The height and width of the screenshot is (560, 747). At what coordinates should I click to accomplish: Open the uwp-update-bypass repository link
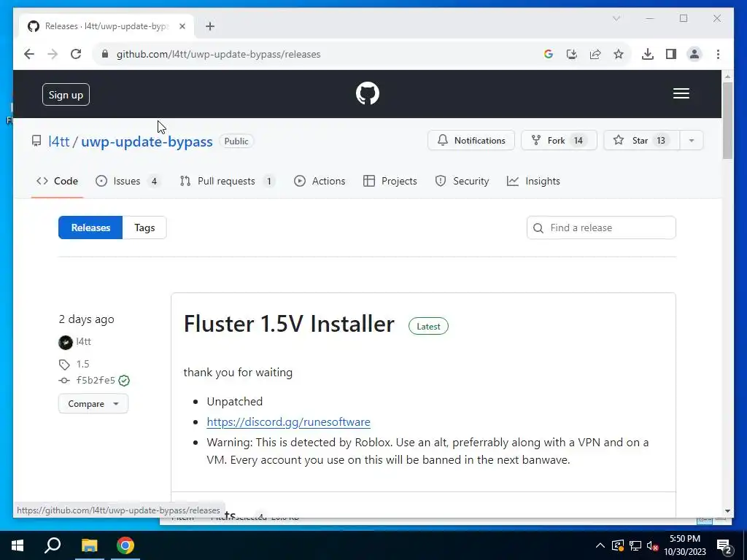point(147,141)
